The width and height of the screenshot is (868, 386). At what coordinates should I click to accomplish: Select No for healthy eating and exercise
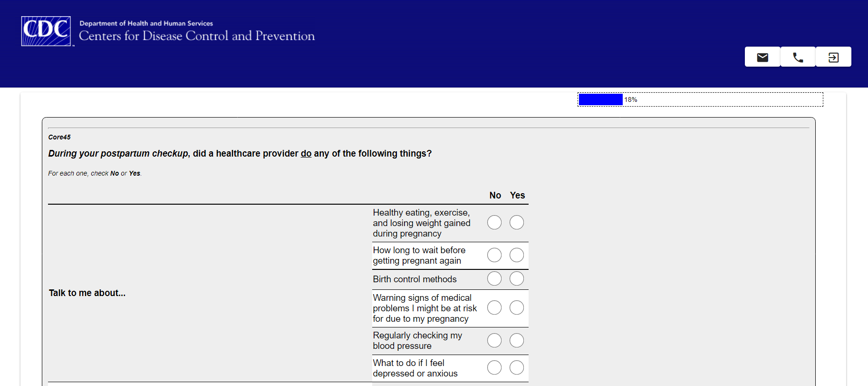point(494,222)
